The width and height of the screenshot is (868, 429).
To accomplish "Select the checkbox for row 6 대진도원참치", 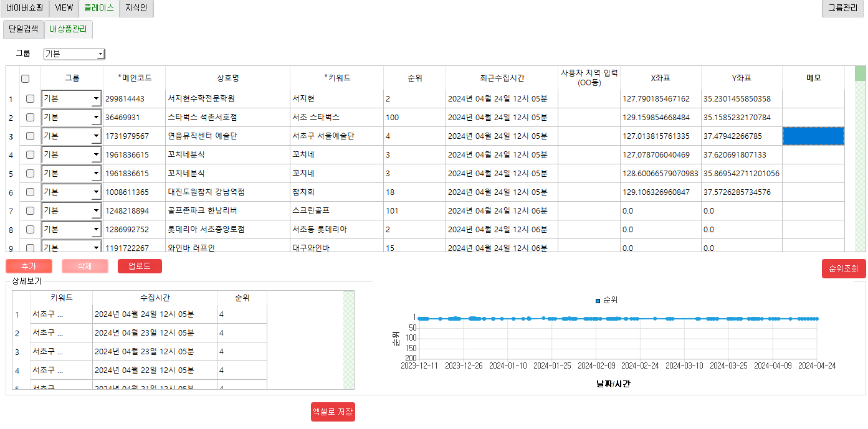I will click(x=30, y=192).
